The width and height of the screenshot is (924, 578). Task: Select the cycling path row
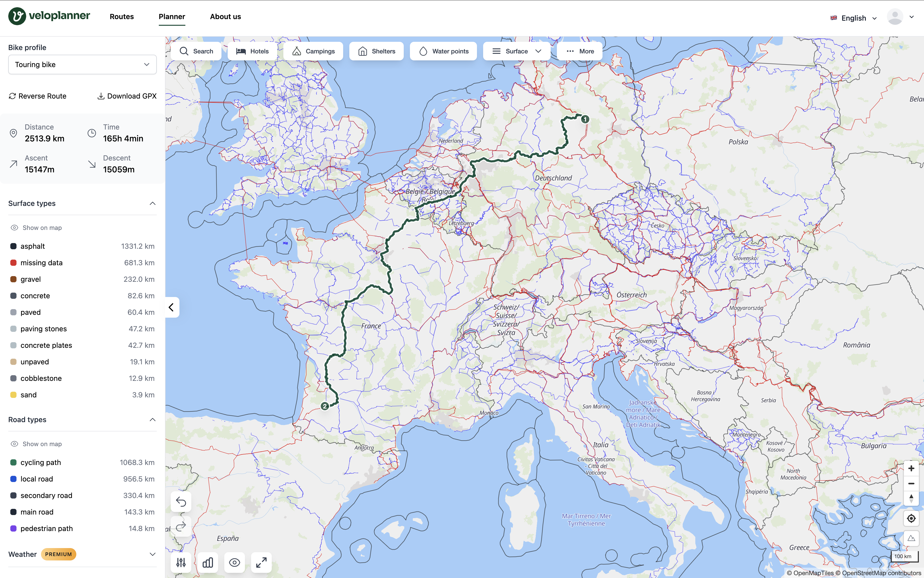click(x=82, y=463)
